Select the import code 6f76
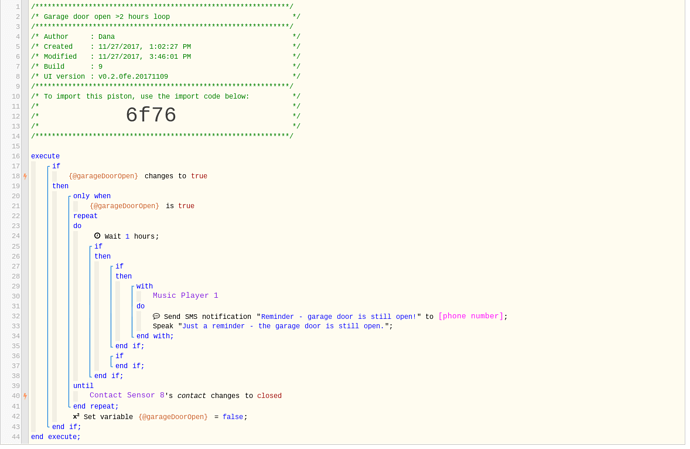The height and width of the screenshot is (449, 690). [x=151, y=115]
